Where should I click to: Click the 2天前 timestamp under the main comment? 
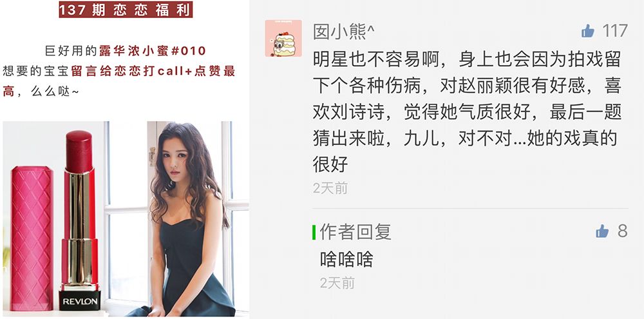click(330, 188)
